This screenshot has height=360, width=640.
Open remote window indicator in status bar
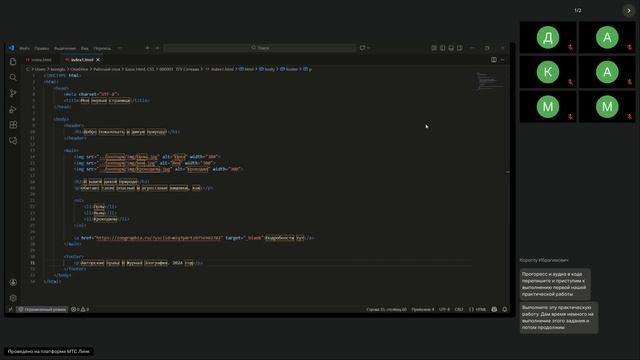tap(11, 309)
